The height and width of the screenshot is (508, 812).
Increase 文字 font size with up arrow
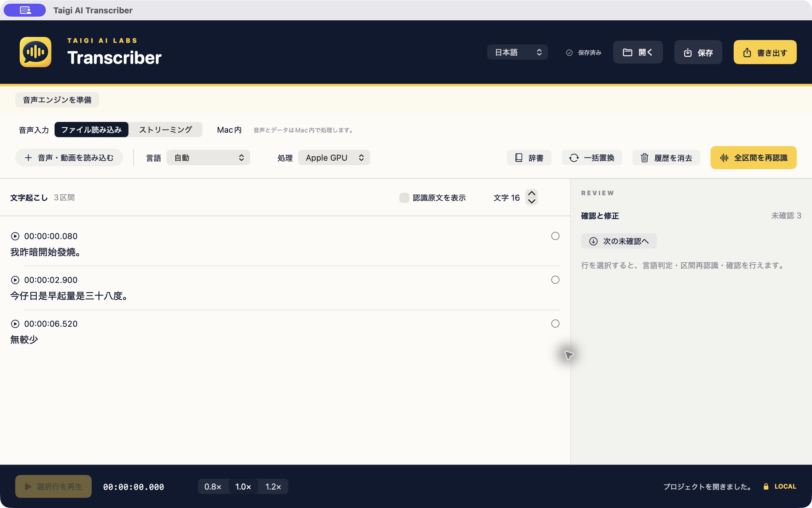point(532,193)
